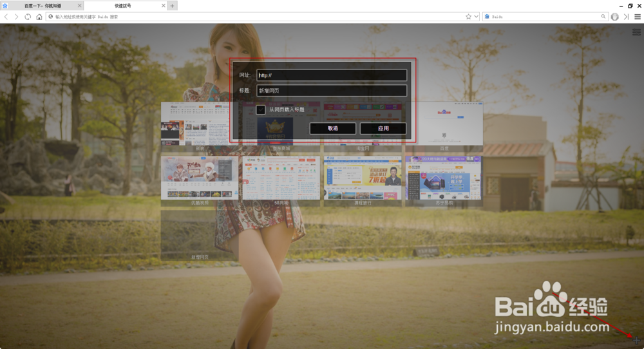The height and width of the screenshot is (349, 644).
Task: Open the speed dial settings sliders icon
Action: coord(636,32)
